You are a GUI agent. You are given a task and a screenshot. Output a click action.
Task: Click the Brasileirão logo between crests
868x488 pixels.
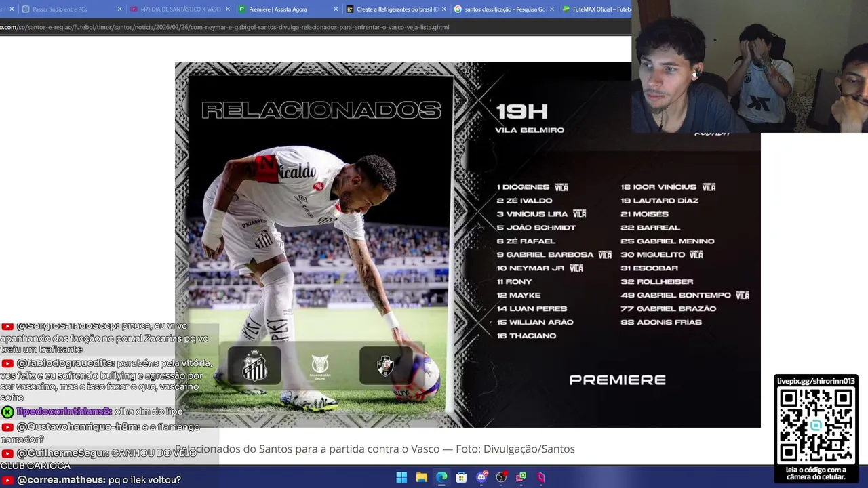tap(320, 365)
